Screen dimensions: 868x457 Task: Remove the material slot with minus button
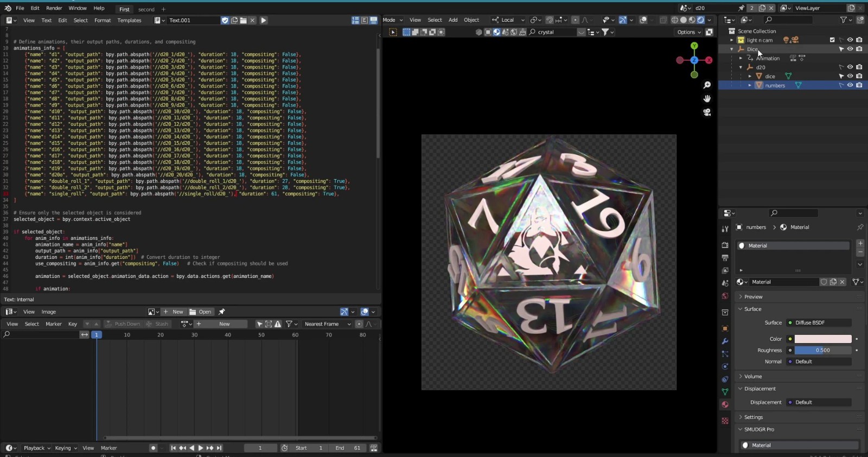coord(860,252)
